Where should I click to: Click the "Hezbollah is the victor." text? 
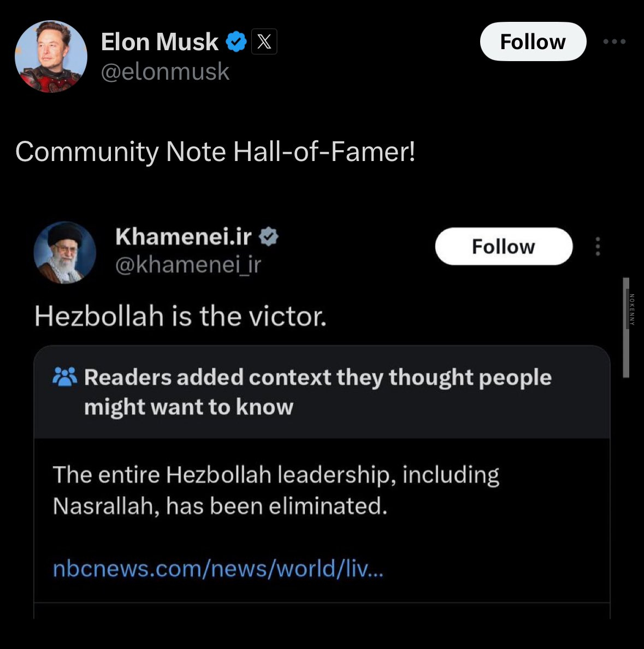[180, 316]
